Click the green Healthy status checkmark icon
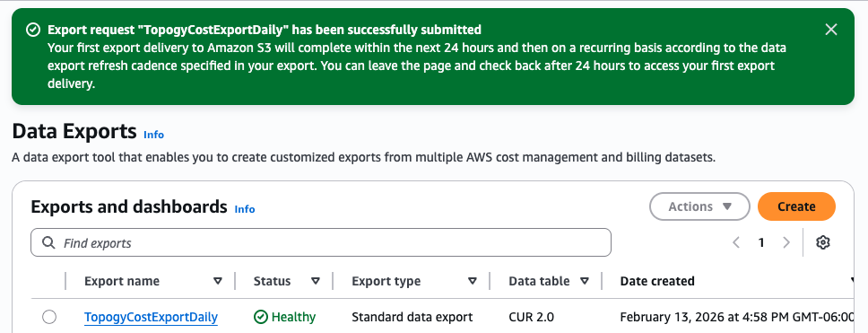Screen dimensions: 868x333 click(260, 317)
